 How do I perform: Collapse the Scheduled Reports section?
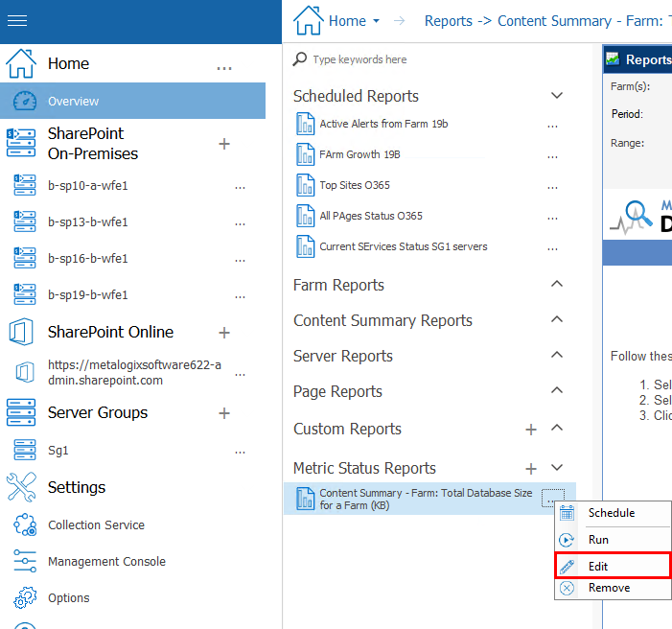tap(556, 96)
